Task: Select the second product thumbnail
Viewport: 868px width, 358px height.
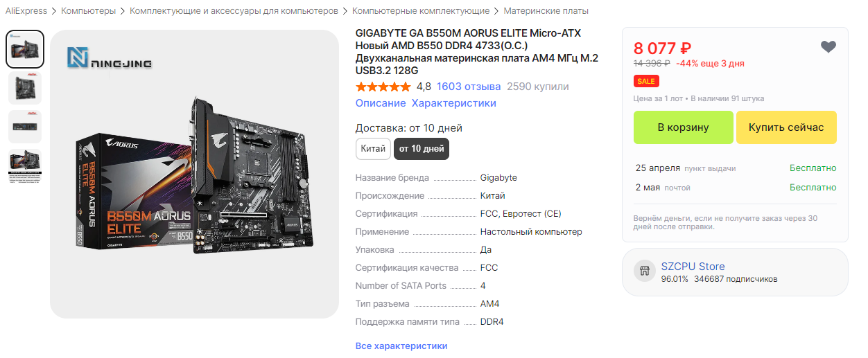Action: coord(25,88)
